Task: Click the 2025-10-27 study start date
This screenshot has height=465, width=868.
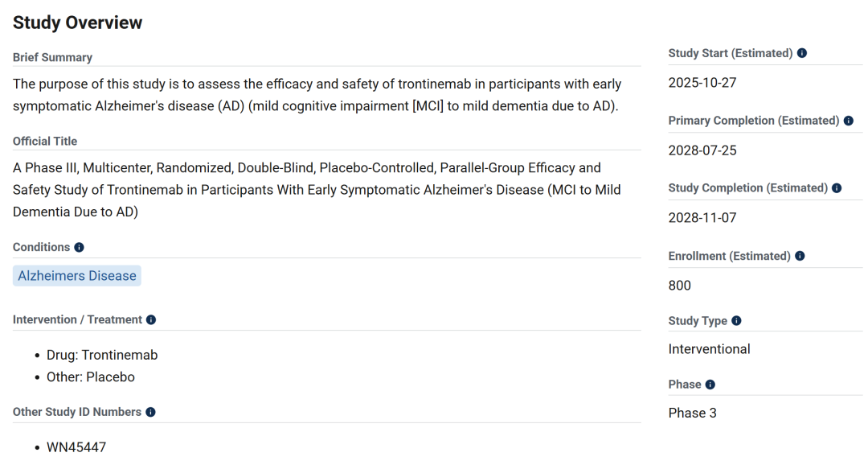Action: point(702,83)
